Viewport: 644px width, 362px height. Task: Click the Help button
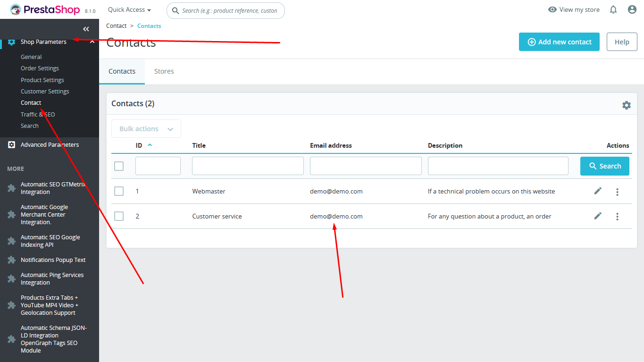622,42
